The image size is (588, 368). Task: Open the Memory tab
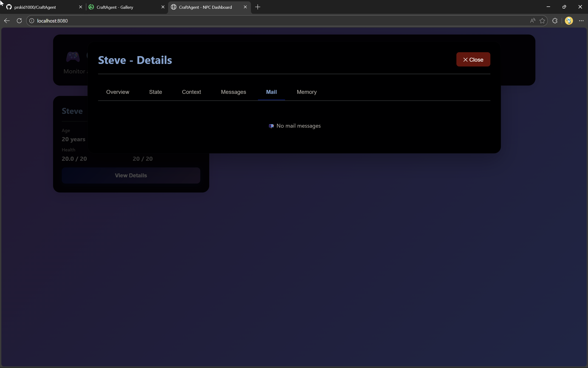(307, 92)
